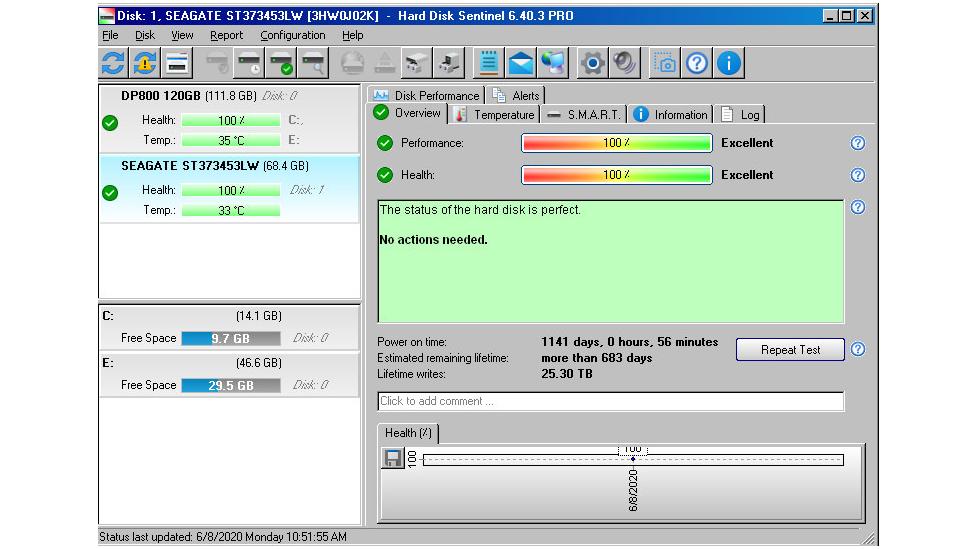
Task: Click the refresh-with-warning-sign toolbar icon
Action: point(145,63)
